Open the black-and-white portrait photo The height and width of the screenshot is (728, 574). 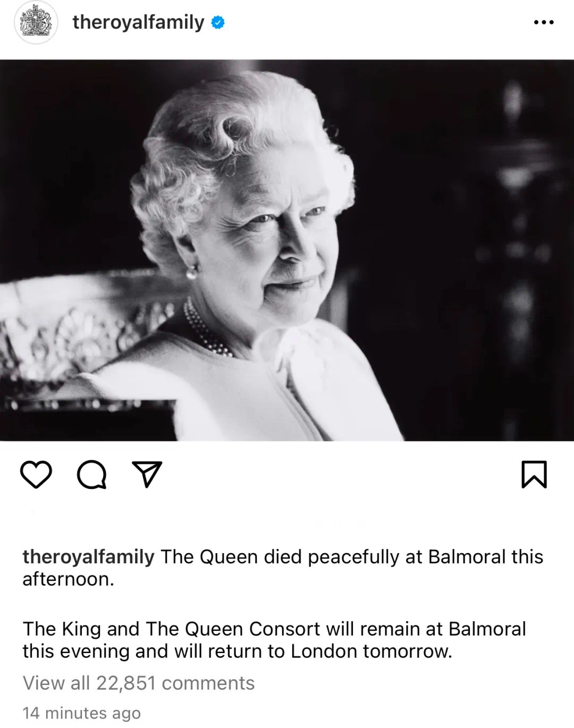(287, 250)
